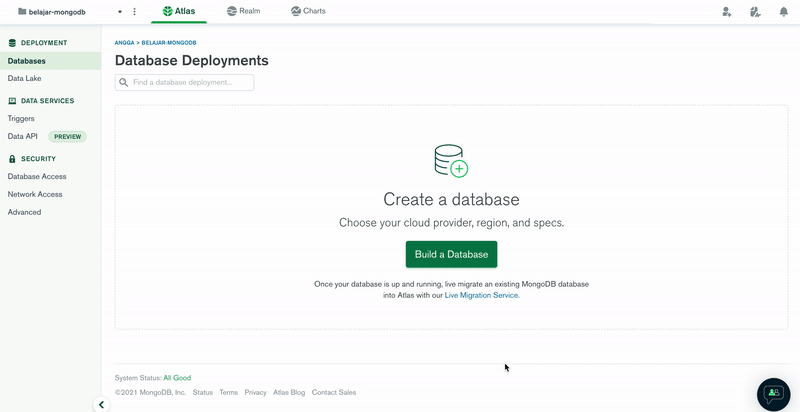Click the Database Deployments heading
The width and height of the screenshot is (800, 412).
coord(192,61)
